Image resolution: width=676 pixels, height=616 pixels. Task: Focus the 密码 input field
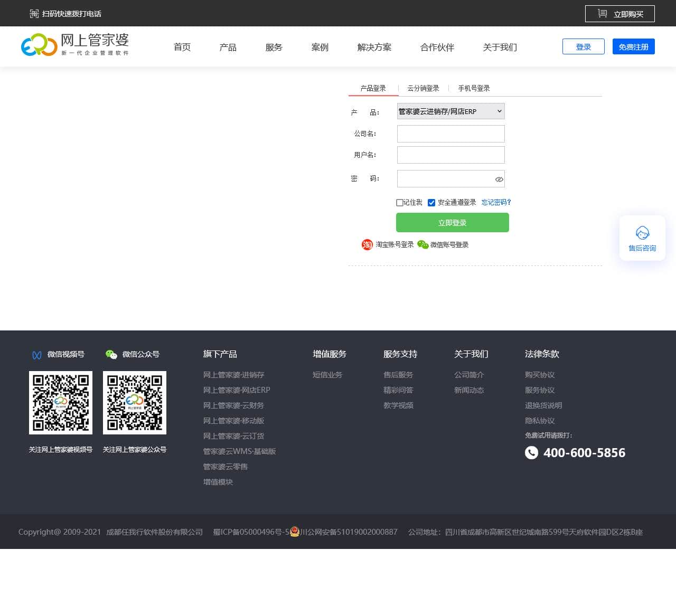pos(451,178)
